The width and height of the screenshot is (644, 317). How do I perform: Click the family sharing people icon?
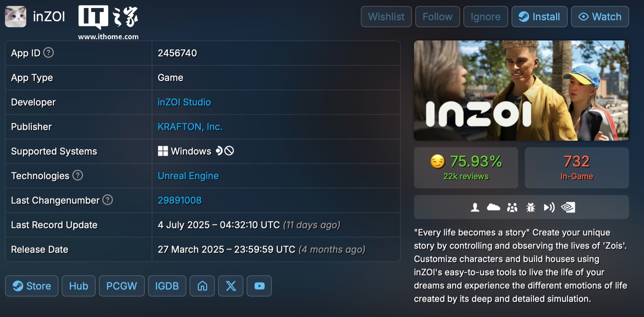(512, 207)
